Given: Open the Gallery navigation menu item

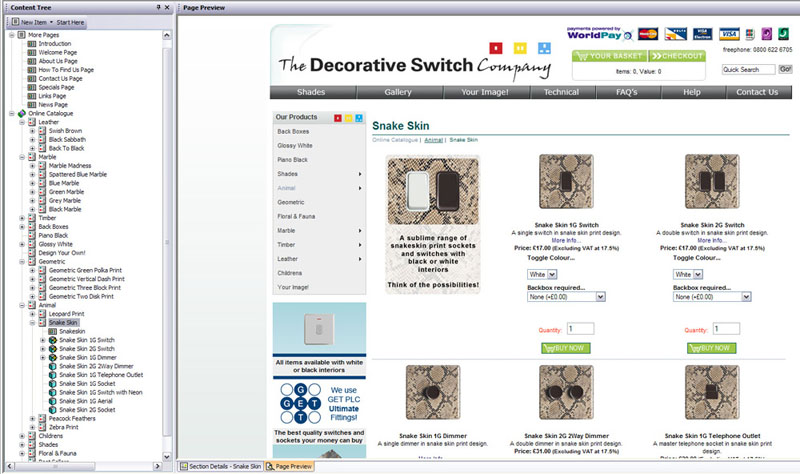Looking at the screenshot, I should pyautogui.click(x=398, y=92).
